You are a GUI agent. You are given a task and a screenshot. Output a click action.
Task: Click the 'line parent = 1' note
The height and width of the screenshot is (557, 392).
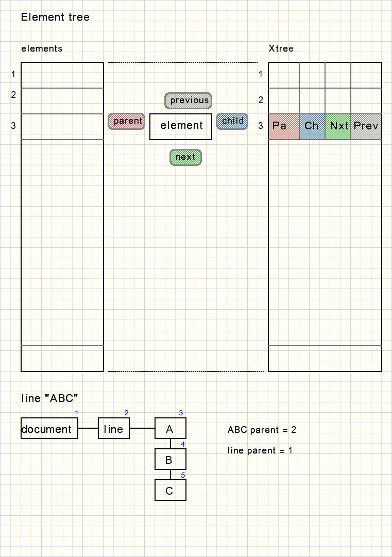click(x=260, y=451)
